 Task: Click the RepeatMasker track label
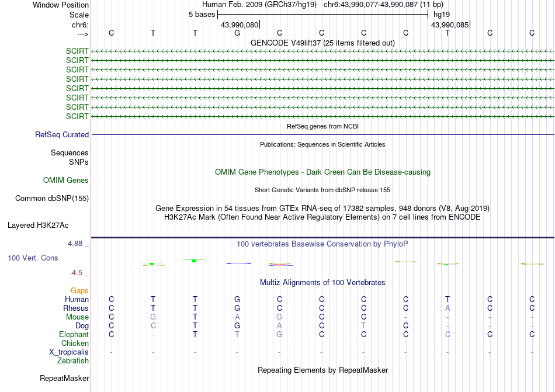(64, 378)
